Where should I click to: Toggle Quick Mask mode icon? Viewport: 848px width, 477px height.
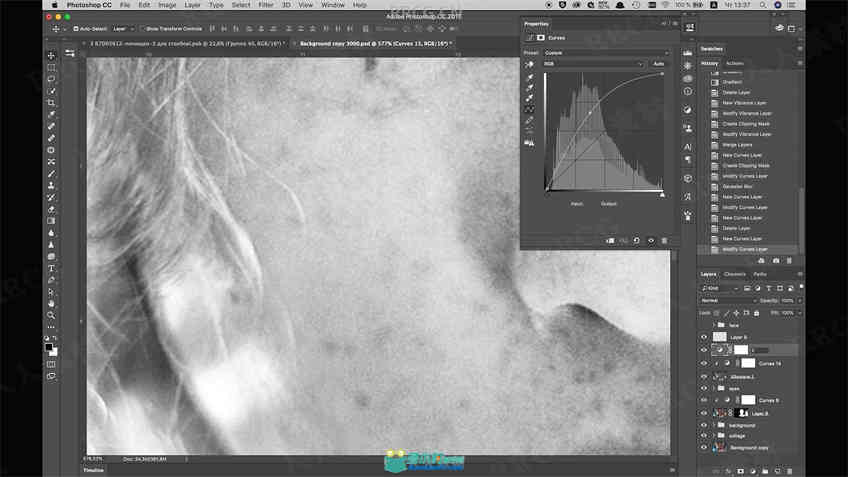51,365
